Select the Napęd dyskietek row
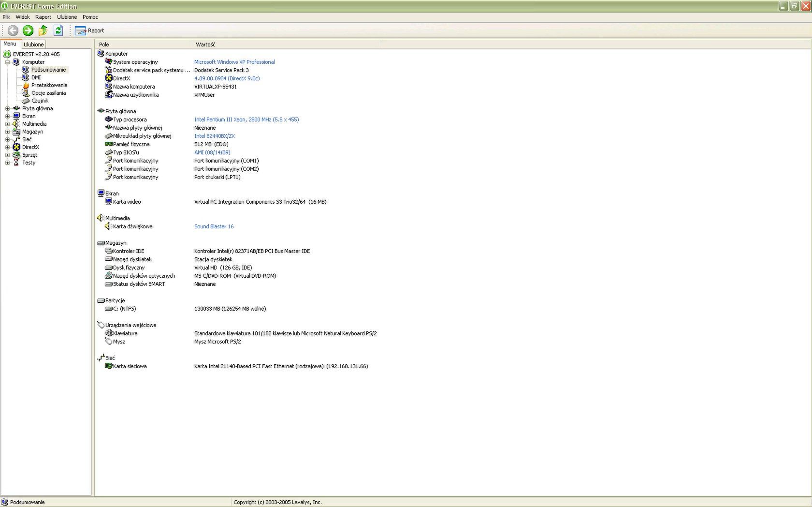The height and width of the screenshot is (507, 812). 169,259
